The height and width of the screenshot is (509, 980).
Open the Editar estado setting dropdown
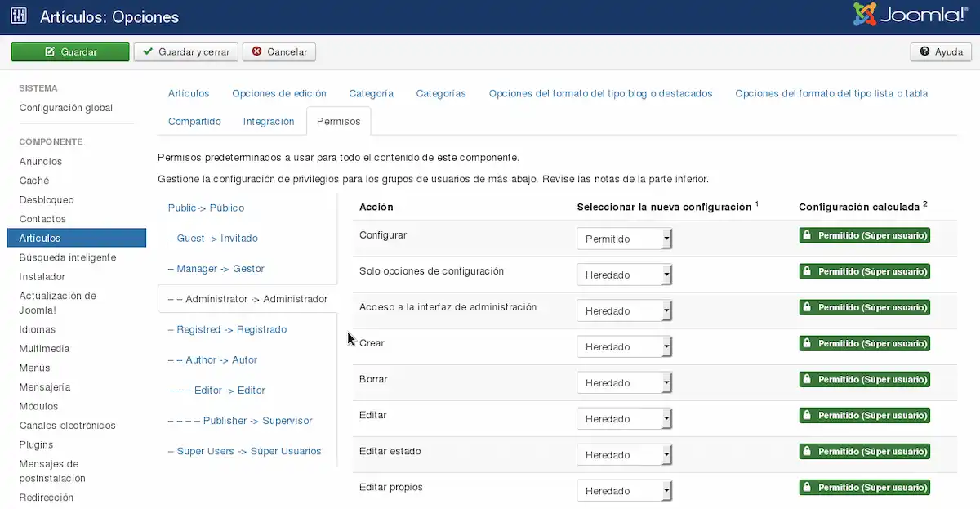tap(624, 454)
